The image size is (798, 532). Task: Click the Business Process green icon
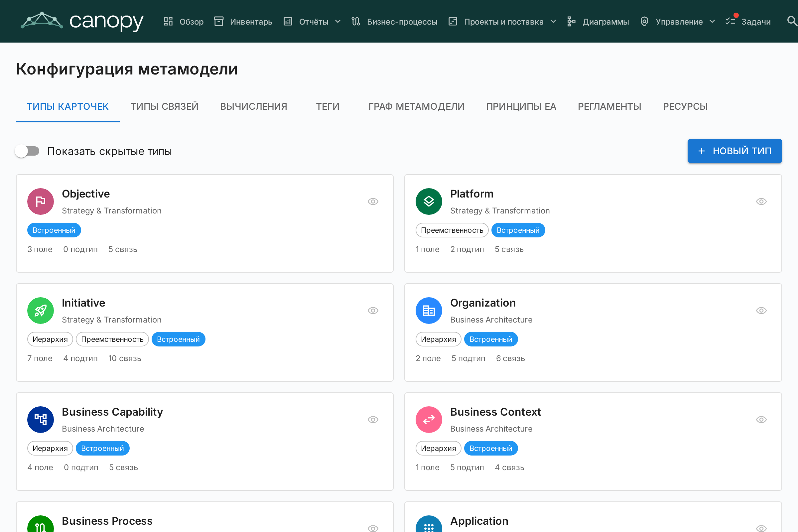point(41,524)
